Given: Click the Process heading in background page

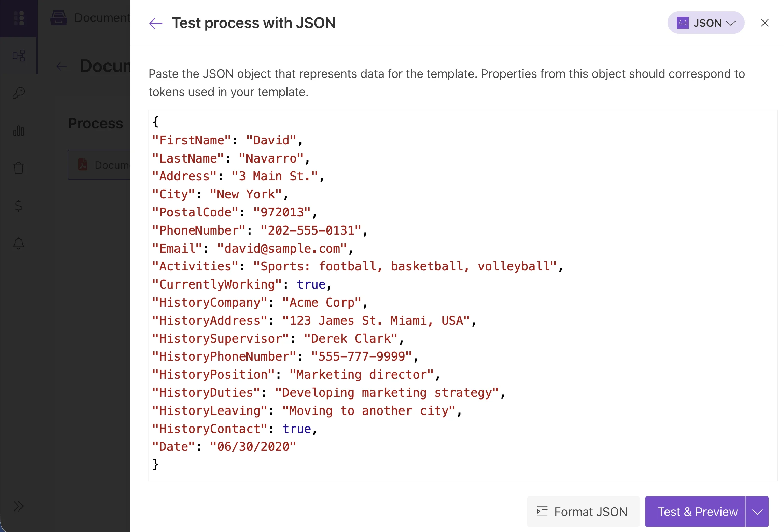Looking at the screenshot, I should pos(95,123).
